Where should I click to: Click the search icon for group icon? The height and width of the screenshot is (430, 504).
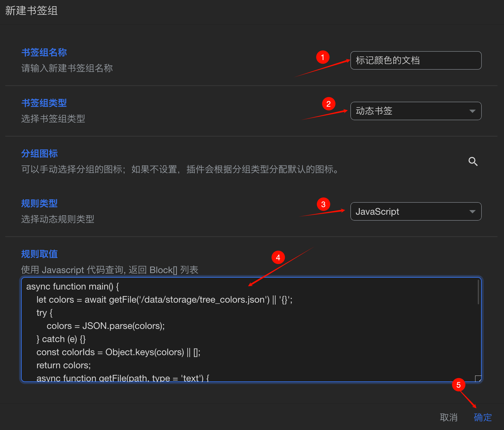pyautogui.click(x=473, y=161)
